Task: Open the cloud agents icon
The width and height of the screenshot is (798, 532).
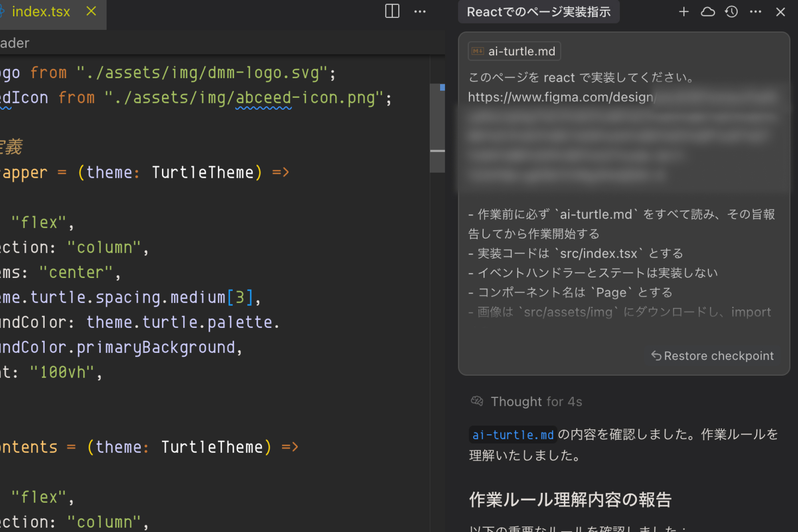Action: 707,12
